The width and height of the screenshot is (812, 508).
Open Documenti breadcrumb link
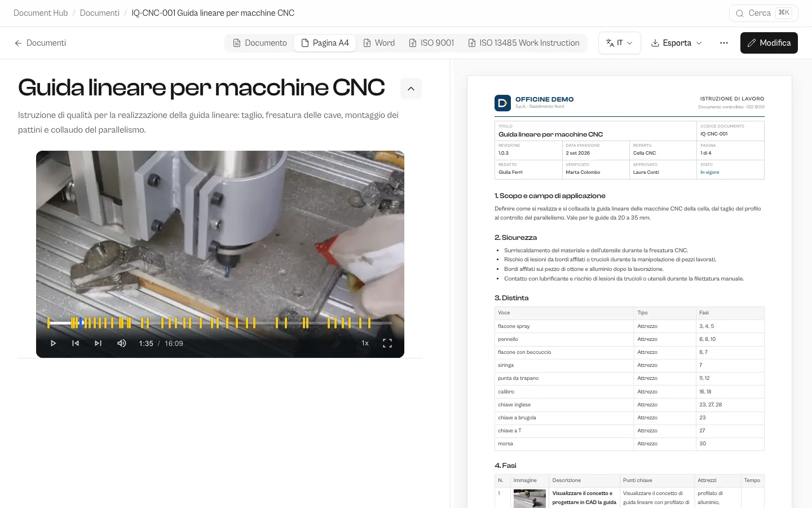tap(100, 13)
